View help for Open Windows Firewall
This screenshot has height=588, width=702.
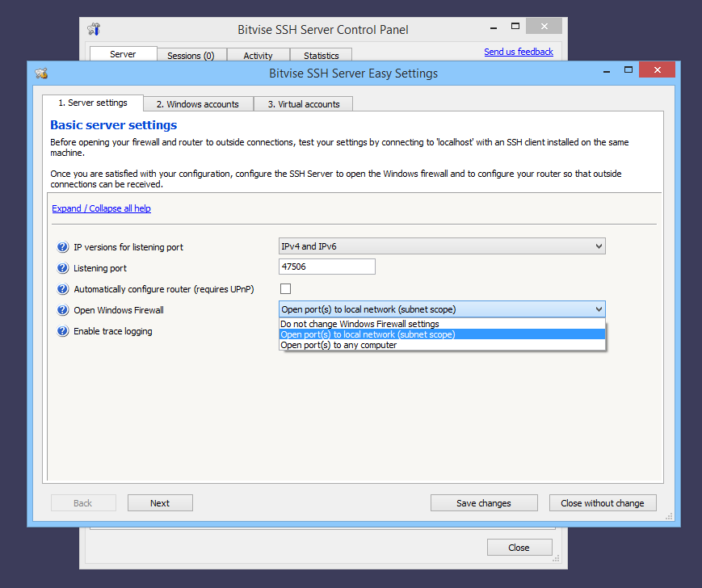63,310
